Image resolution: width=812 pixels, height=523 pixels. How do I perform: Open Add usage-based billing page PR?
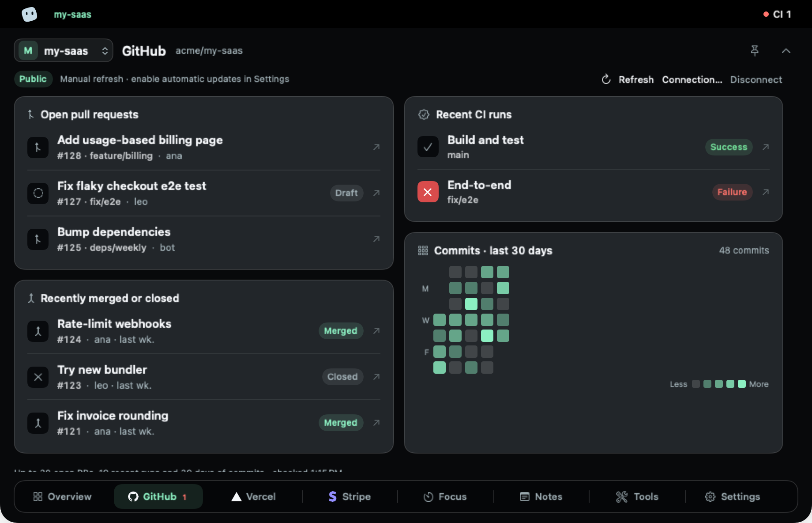(x=204, y=147)
